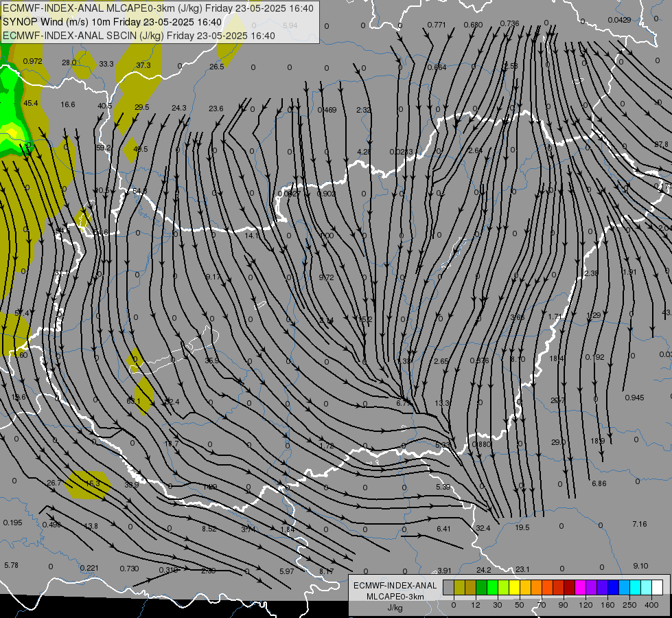This screenshot has width=672, height=618.
Task: Select the SYNOP Wind 10m title line
Action: coord(113,22)
